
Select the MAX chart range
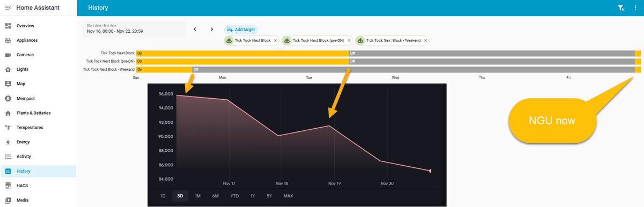click(288, 196)
